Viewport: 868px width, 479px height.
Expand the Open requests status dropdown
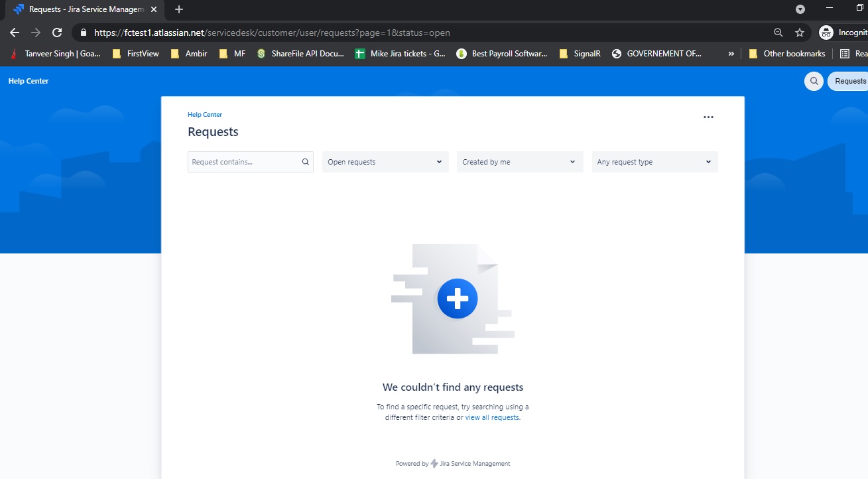(x=385, y=162)
